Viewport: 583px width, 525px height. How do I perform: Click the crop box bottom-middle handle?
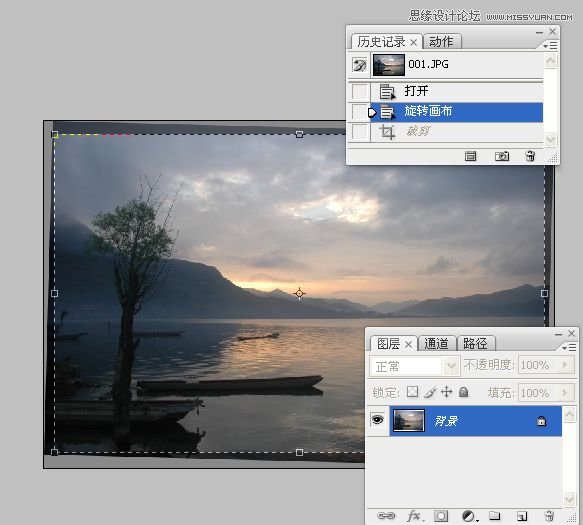[x=299, y=452]
